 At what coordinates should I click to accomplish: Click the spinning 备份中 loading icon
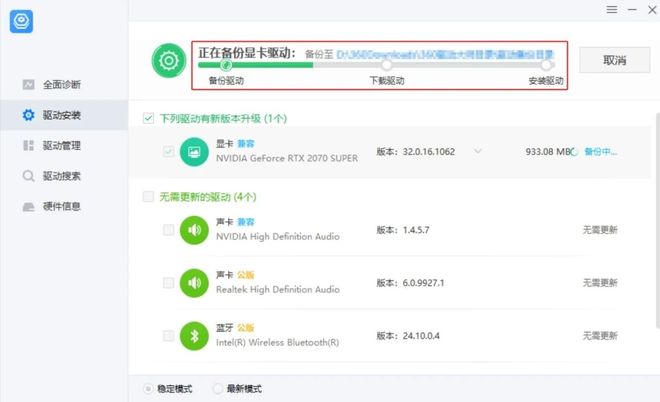575,152
